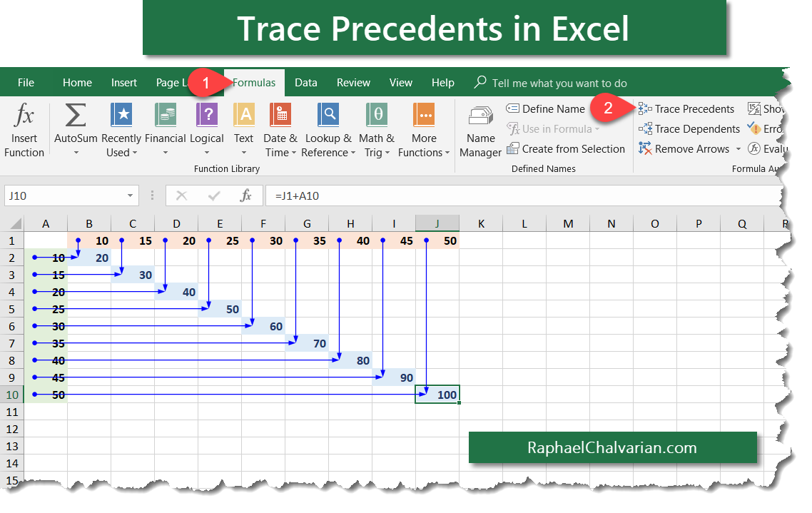Image resolution: width=812 pixels, height=513 pixels.
Task: Click the formula bar showing =J1+A10
Action: click(x=523, y=195)
